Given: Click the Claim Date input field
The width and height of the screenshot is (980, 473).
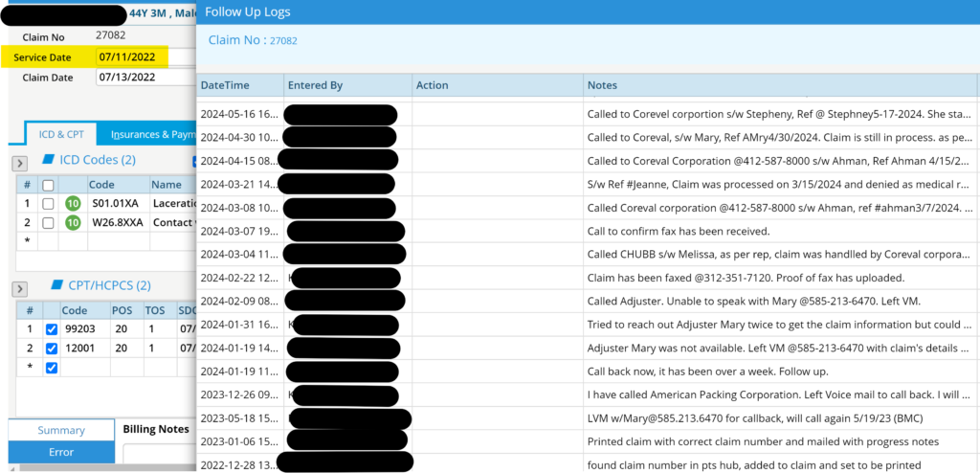Looking at the screenshot, I should pos(144,78).
